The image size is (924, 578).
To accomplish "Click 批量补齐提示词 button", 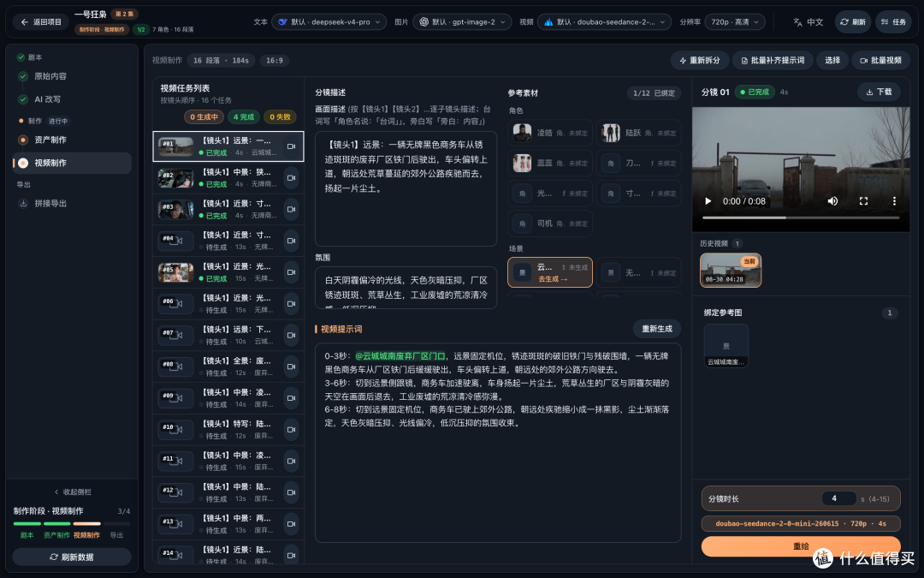I will click(773, 60).
